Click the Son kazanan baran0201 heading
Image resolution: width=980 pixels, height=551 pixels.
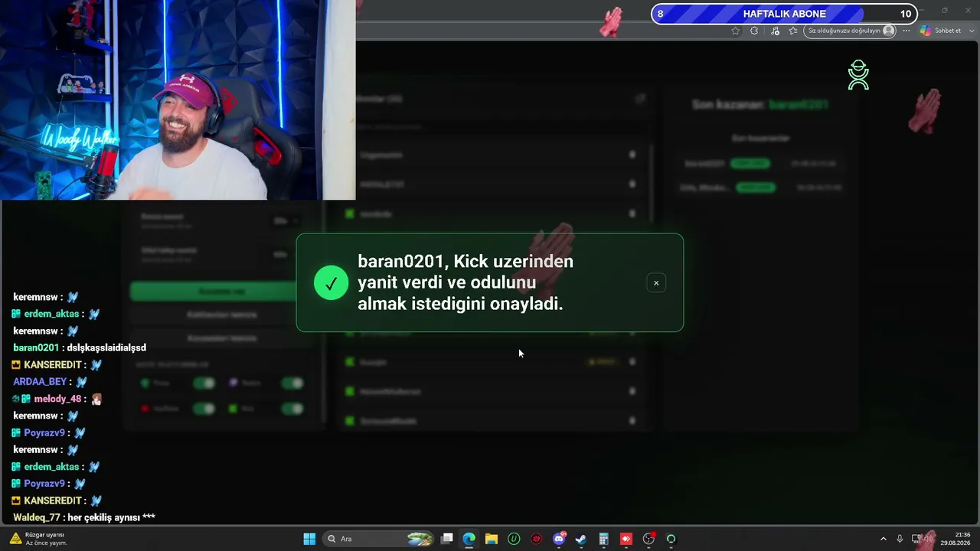point(760,104)
